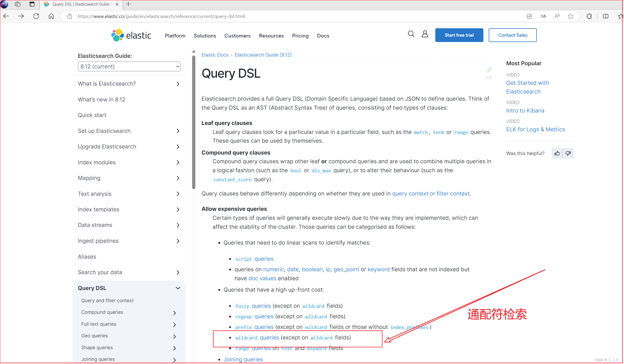Open site search magnifier icon
Image resolution: width=624 pixels, height=364 pixels.
[411, 34]
